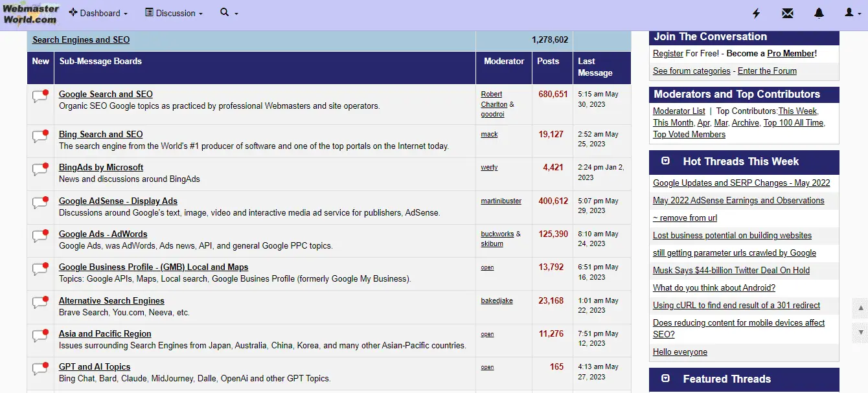Open the 'Hello everyone' thread
The width and height of the screenshot is (868, 393).
point(680,352)
